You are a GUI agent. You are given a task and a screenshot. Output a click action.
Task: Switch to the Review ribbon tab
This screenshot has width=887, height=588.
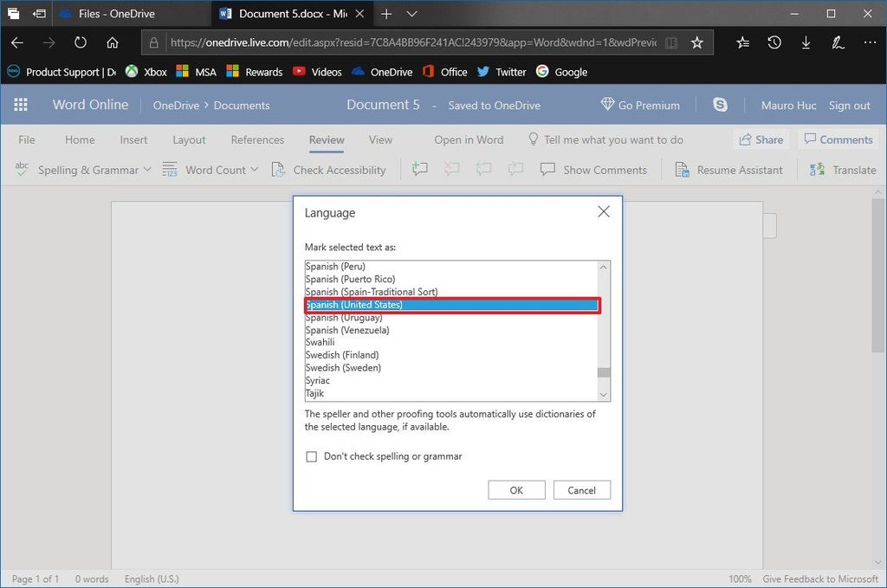pyautogui.click(x=326, y=139)
